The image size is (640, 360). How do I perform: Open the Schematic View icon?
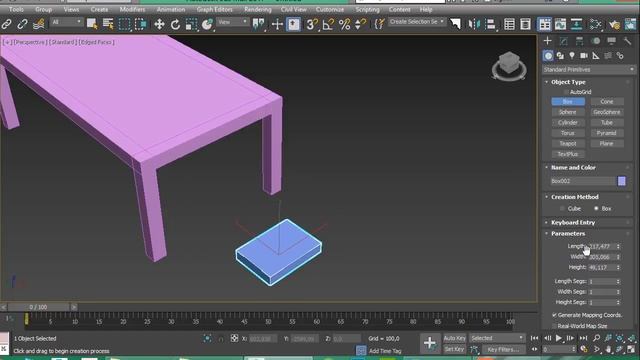(x=576, y=24)
